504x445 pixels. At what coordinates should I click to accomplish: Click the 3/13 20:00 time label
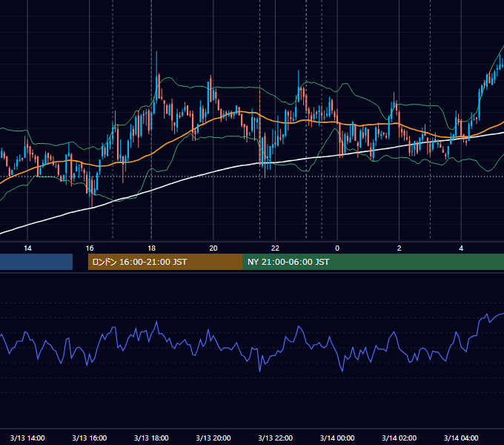click(x=213, y=438)
